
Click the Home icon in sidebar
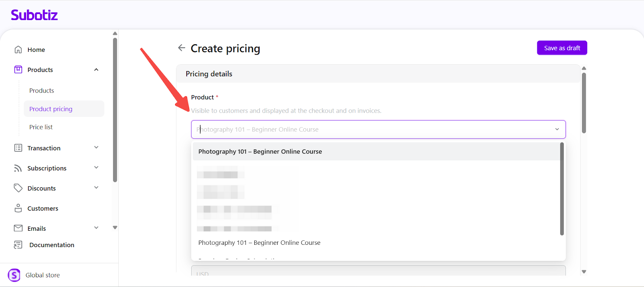[x=18, y=49]
